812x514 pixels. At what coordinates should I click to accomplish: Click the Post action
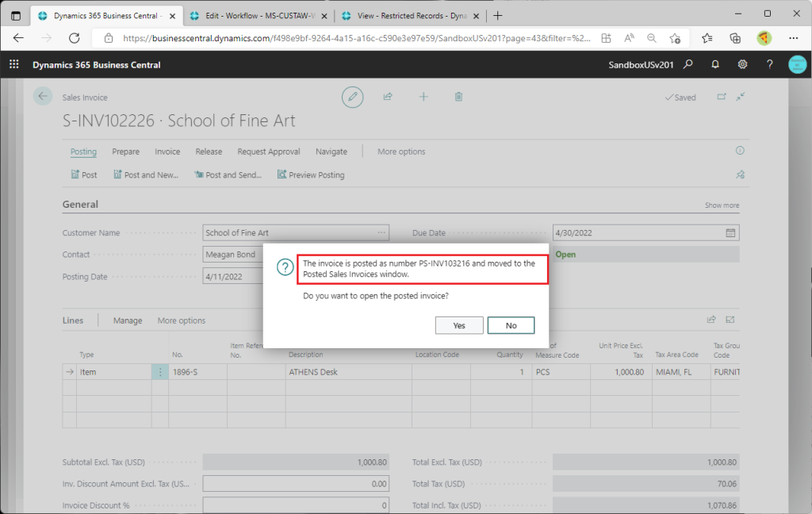pyautogui.click(x=84, y=175)
